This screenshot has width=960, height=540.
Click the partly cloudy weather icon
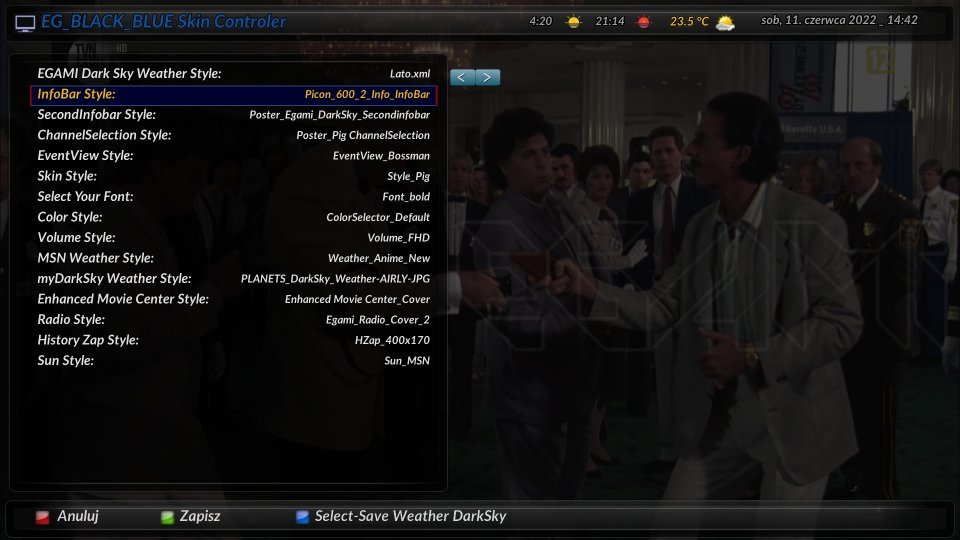725,23
